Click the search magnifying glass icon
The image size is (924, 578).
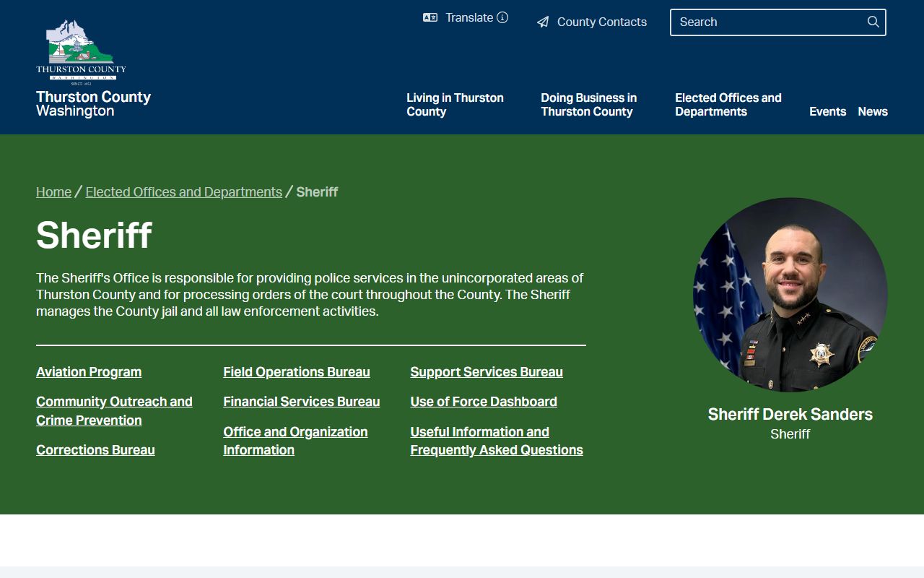tap(873, 22)
